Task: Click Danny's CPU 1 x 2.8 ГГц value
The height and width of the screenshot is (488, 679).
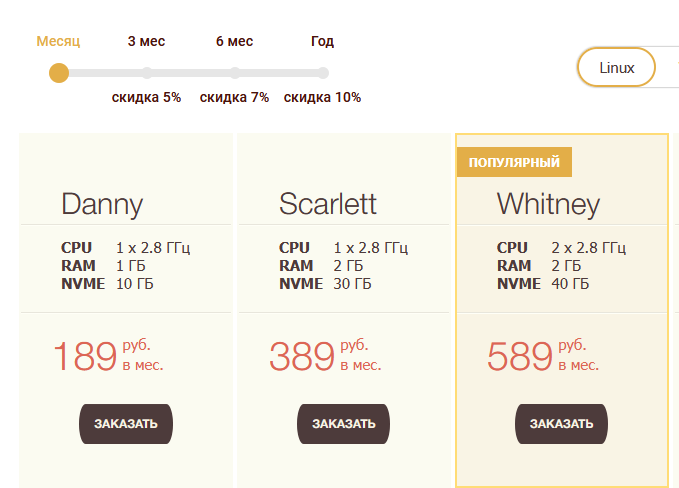Action: point(153,248)
